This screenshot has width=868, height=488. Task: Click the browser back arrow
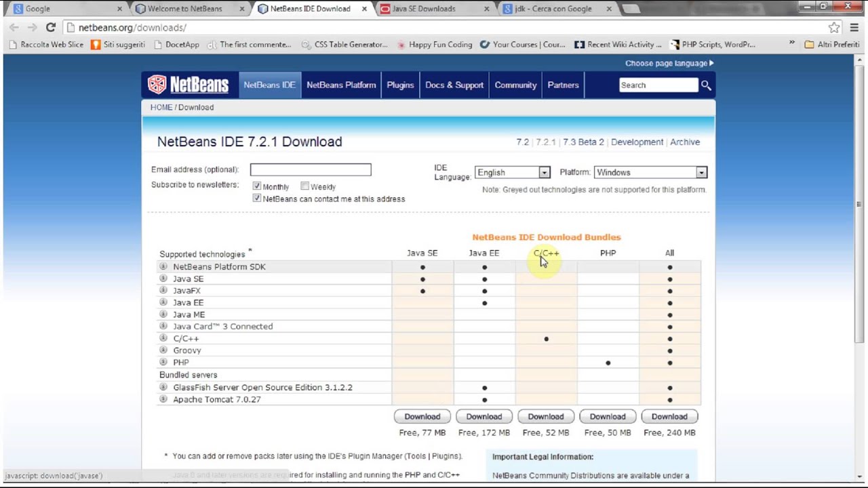tap(14, 27)
